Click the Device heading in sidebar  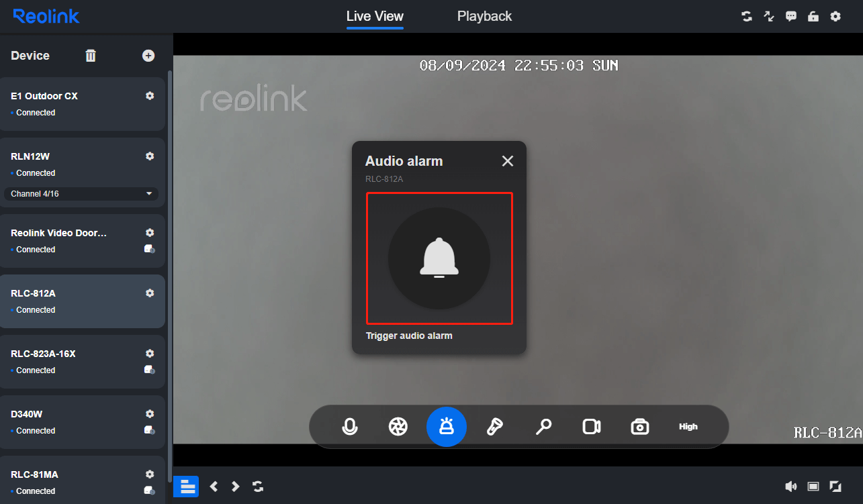(30, 56)
